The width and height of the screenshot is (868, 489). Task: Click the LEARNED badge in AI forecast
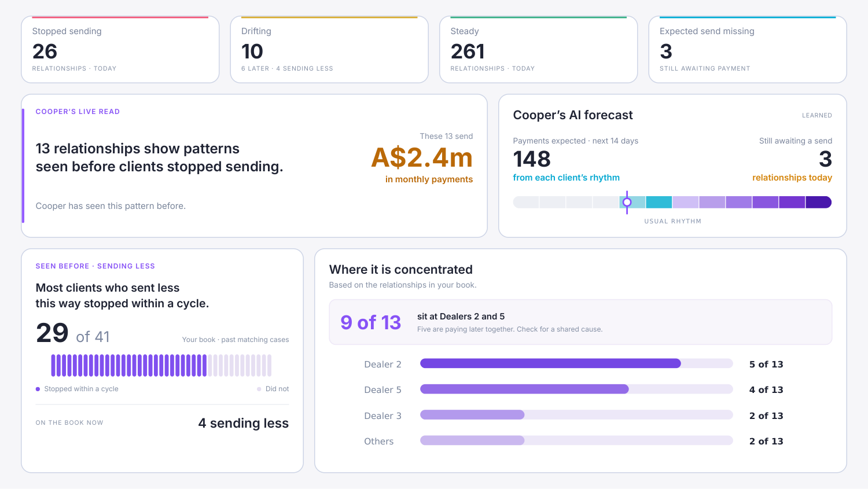click(816, 116)
